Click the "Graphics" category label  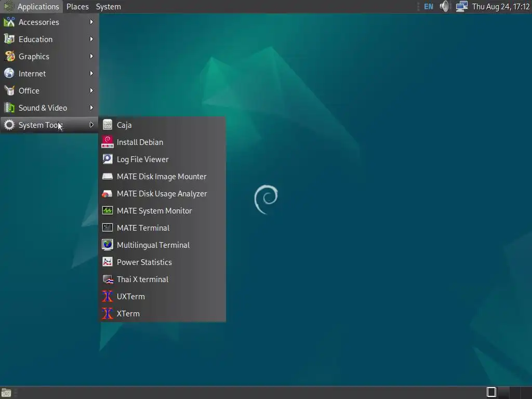(x=34, y=56)
